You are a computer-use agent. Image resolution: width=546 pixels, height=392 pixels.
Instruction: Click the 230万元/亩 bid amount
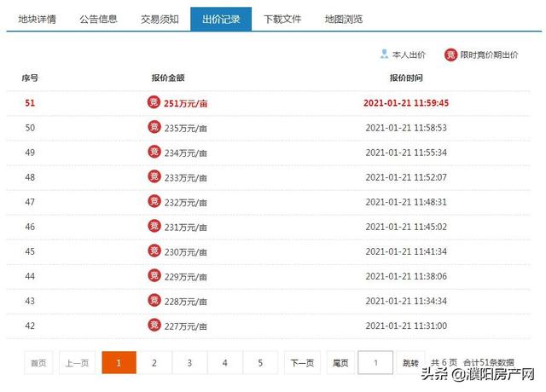point(186,252)
